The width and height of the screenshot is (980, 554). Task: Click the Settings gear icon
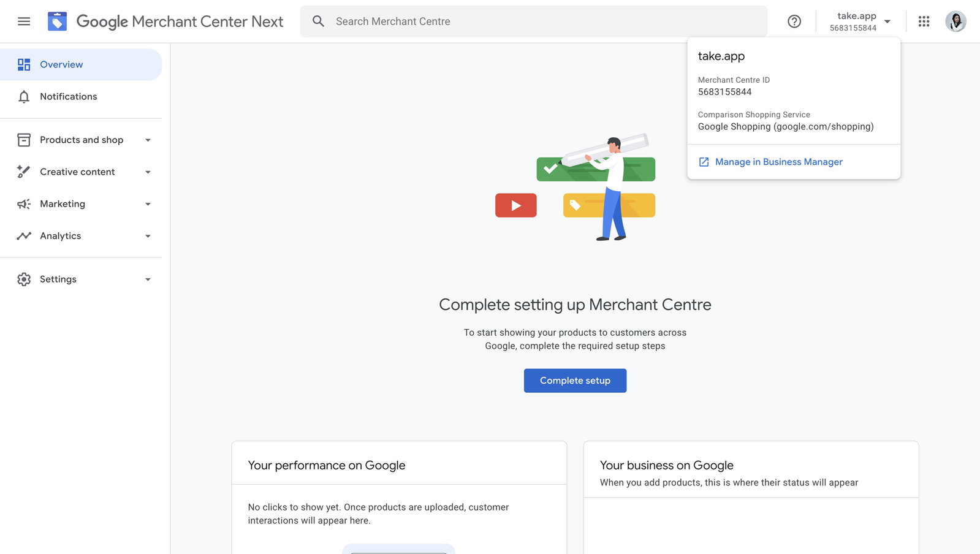pyautogui.click(x=24, y=279)
